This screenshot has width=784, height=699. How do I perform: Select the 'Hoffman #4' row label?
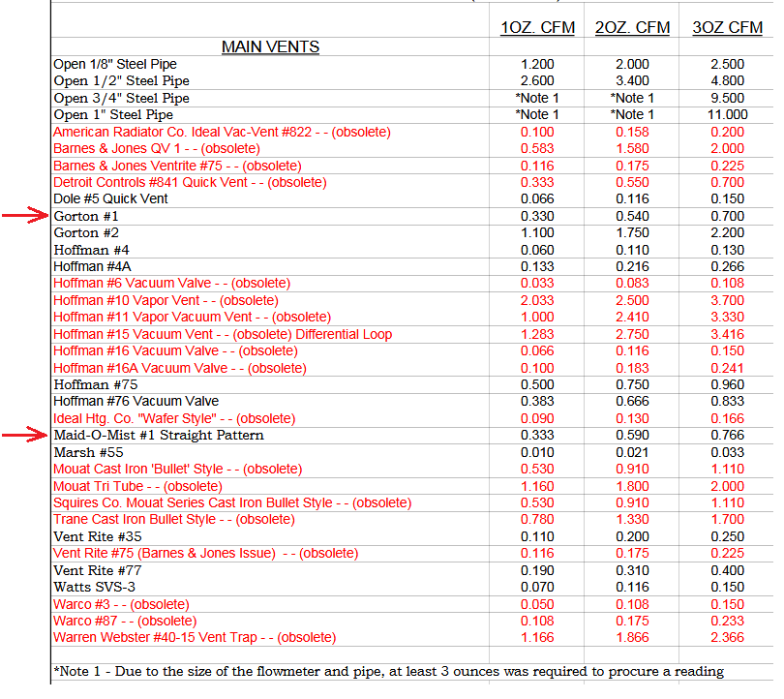pyautogui.click(x=92, y=250)
